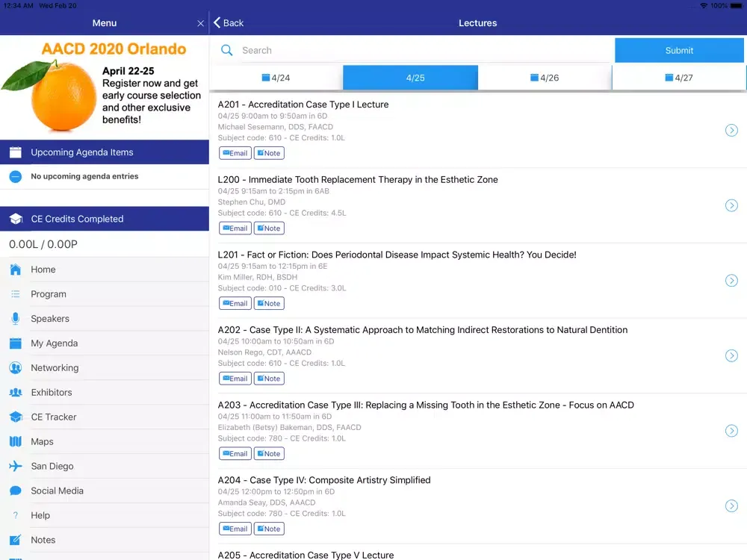
Task: Click the search magnifier icon
Action: (226, 51)
